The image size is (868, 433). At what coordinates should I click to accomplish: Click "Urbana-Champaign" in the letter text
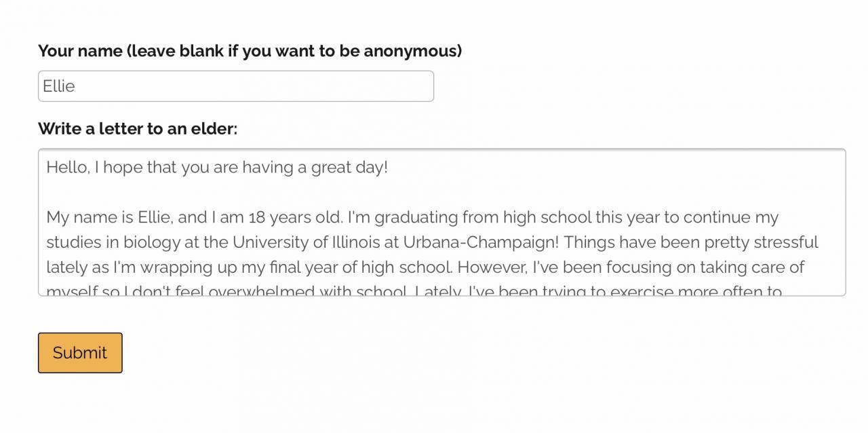480,242
